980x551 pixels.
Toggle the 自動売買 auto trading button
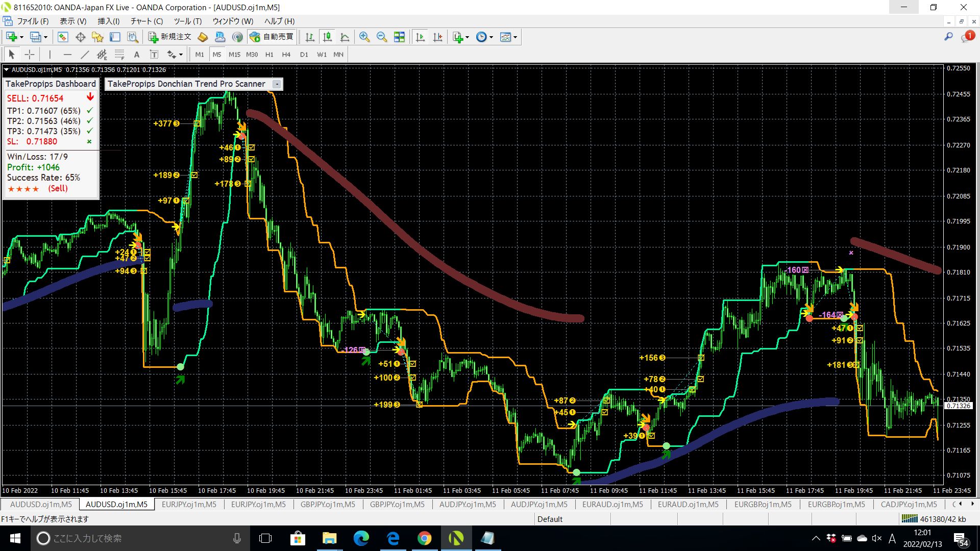coord(272,37)
